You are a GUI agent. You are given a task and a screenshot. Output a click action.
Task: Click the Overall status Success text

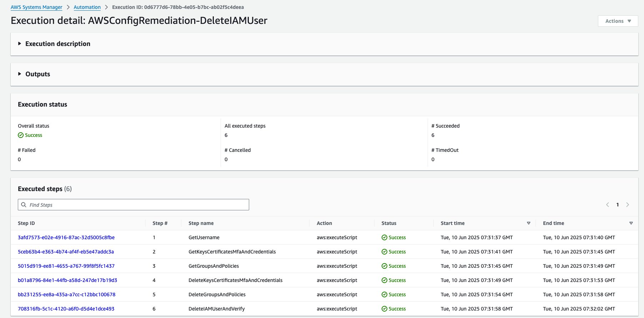34,135
